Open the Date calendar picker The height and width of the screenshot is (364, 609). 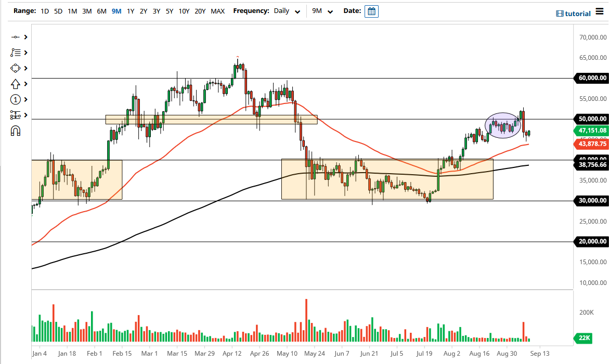pos(371,11)
